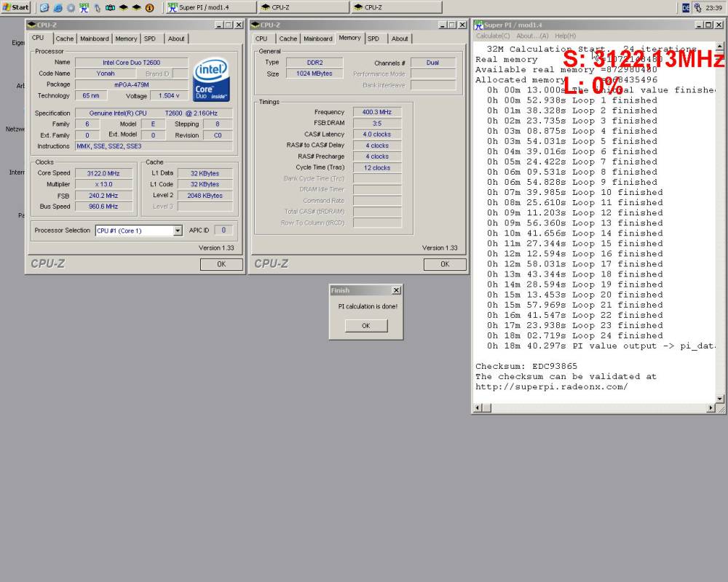Click title icon of left CPU-Z window
This screenshot has height=582, width=728.
[31, 25]
